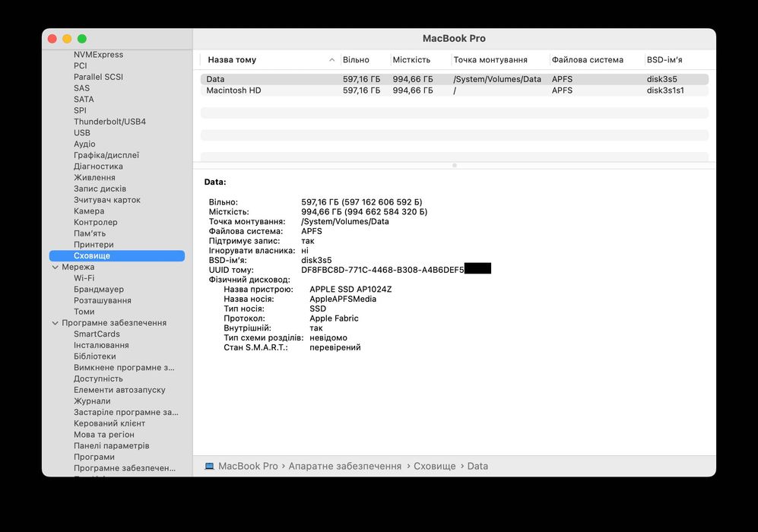Click the pane divider handle dot
758x532 pixels.
(455, 165)
